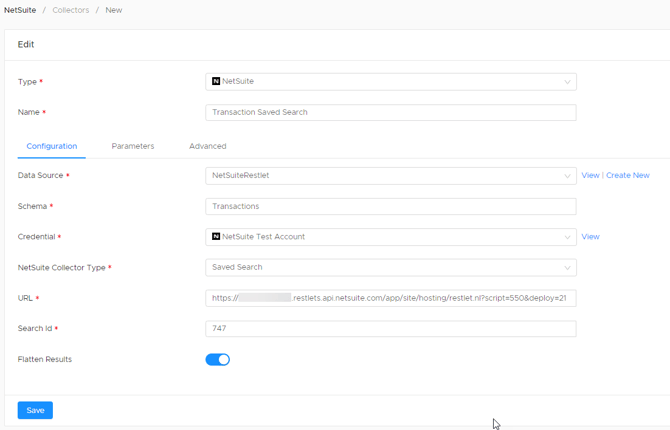This screenshot has width=670, height=430.
Task: Click View link next to Credential
Action: (590, 236)
